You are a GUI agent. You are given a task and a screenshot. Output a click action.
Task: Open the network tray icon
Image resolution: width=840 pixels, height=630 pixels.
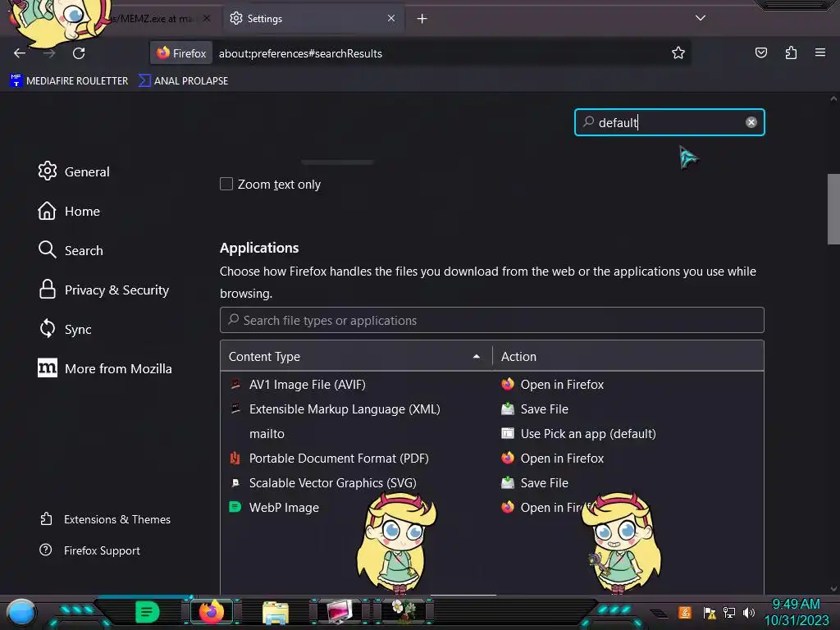729,612
